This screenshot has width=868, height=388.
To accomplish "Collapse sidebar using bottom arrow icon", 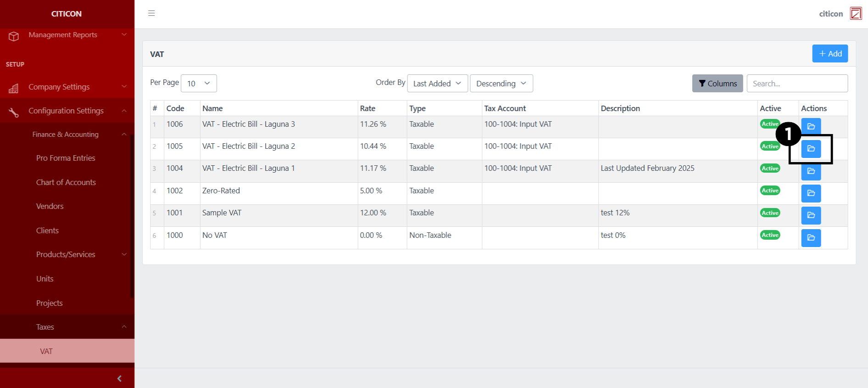I will pyautogui.click(x=119, y=378).
